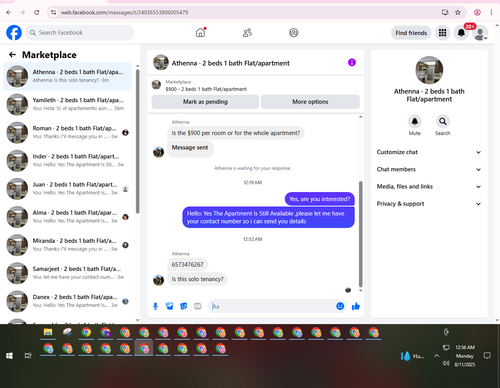500x388 pixels.
Task: Click the message text input box
Action: click(x=272, y=306)
